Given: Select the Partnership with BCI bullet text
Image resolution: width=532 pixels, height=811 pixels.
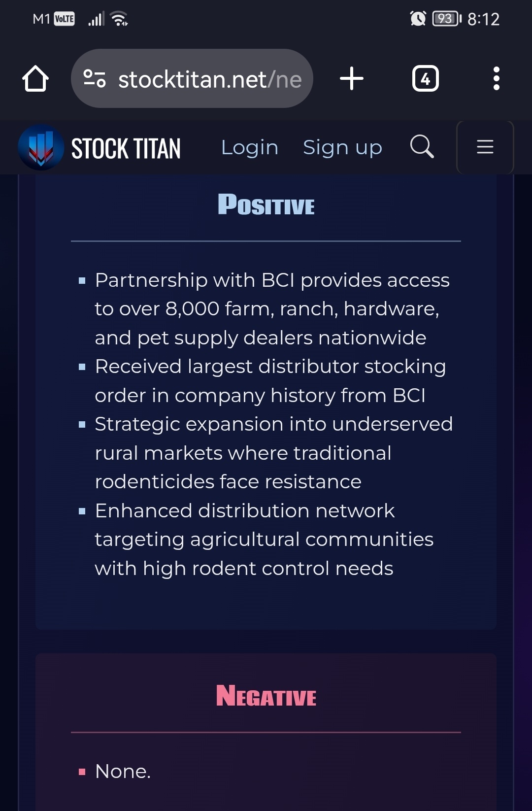Looking at the screenshot, I should coord(272,309).
